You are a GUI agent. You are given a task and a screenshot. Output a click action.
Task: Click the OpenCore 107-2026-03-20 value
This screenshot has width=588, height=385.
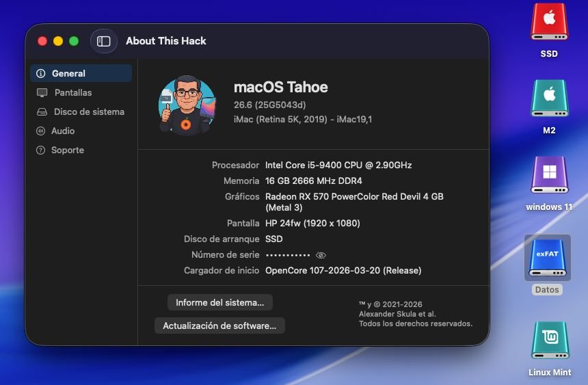[343, 271]
